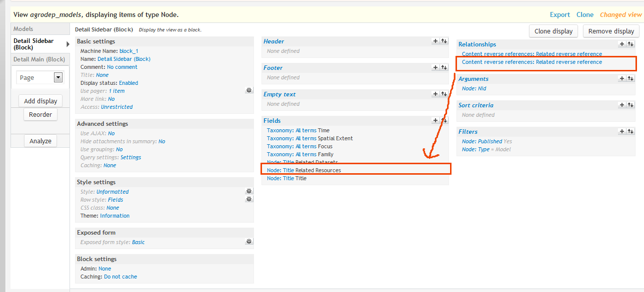Open the gear settings for Use pager
This screenshot has height=292, width=644.
[x=249, y=90]
